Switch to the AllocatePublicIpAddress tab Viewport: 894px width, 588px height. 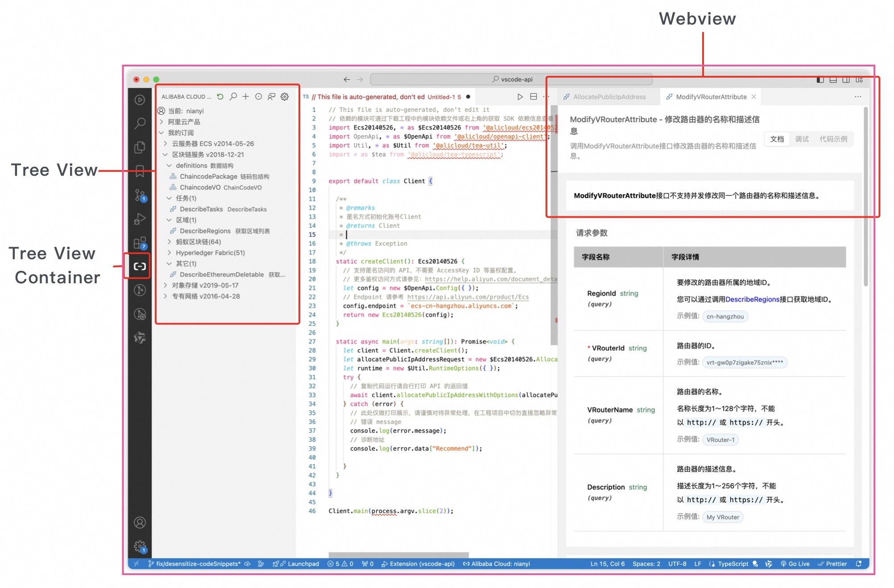pyautogui.click(x=609, y=96)
